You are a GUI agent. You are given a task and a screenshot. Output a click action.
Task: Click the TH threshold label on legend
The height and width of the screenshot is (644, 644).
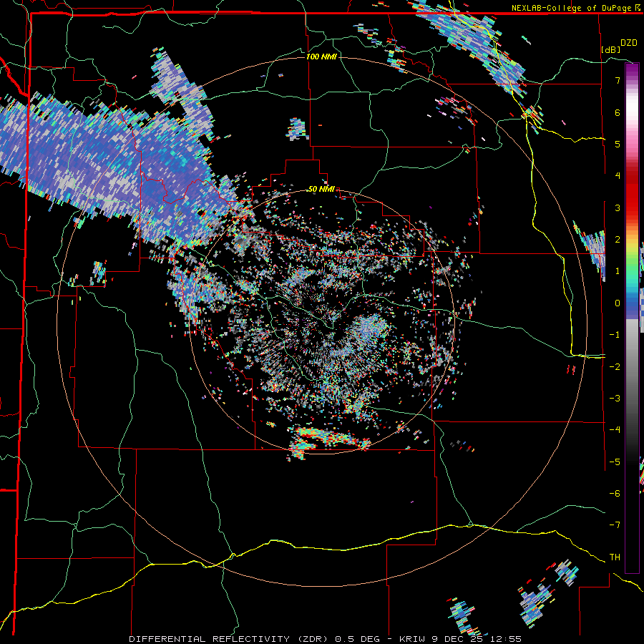click(615, 557)
